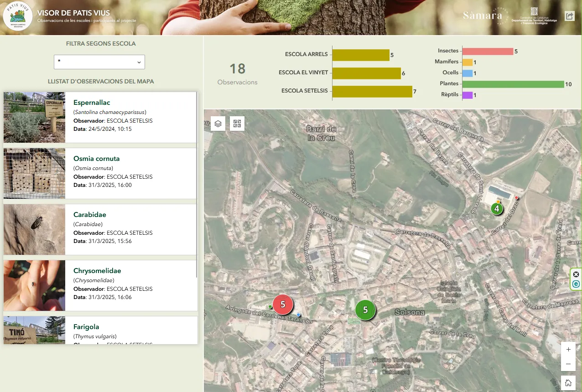Viewport: 582px width, 392px height.
Task: Click the 'Solsona' map label
Action: point(410,313)
